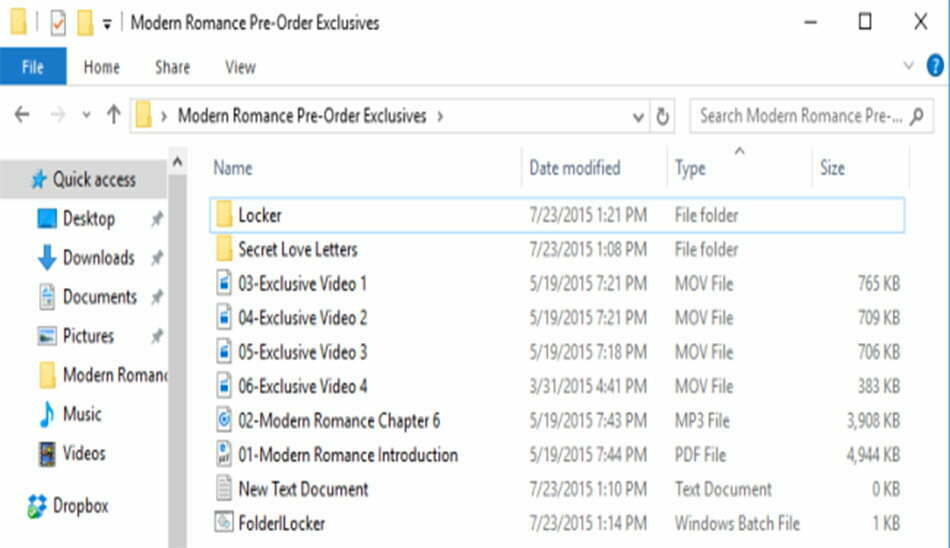Click the Back navigation arrow
This screenshot has height=548, width=950.
pyautogui.click(x=22, y=115)
